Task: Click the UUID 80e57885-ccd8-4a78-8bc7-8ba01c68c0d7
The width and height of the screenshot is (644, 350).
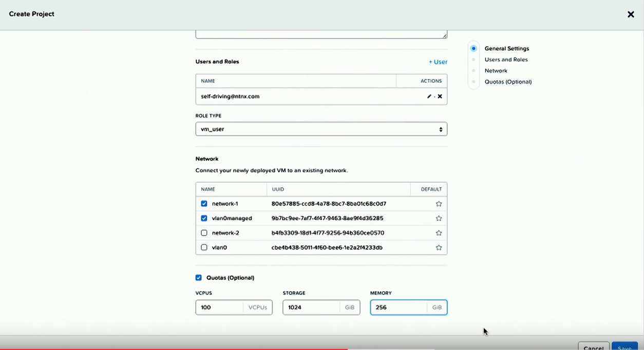Action: [x=329, y=204]
